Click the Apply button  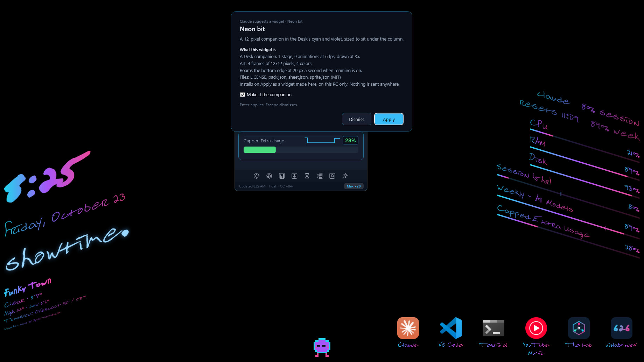tap(389, 119)
